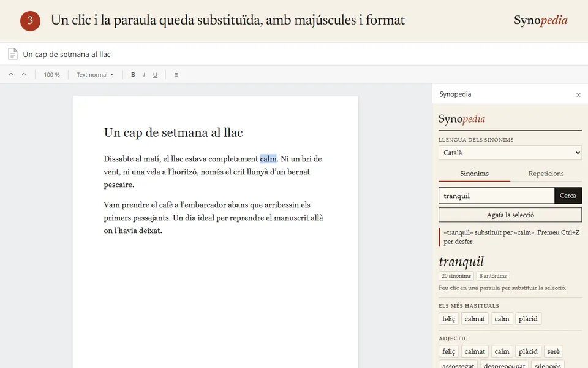Click the document file icon
This screenshot has width=588, height=368.
13,54
